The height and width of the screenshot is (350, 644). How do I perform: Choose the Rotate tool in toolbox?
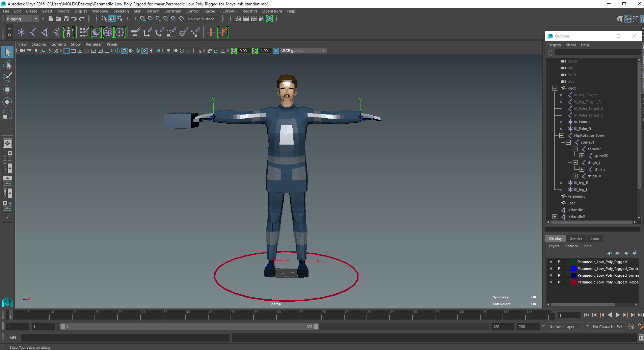(7, 102)
